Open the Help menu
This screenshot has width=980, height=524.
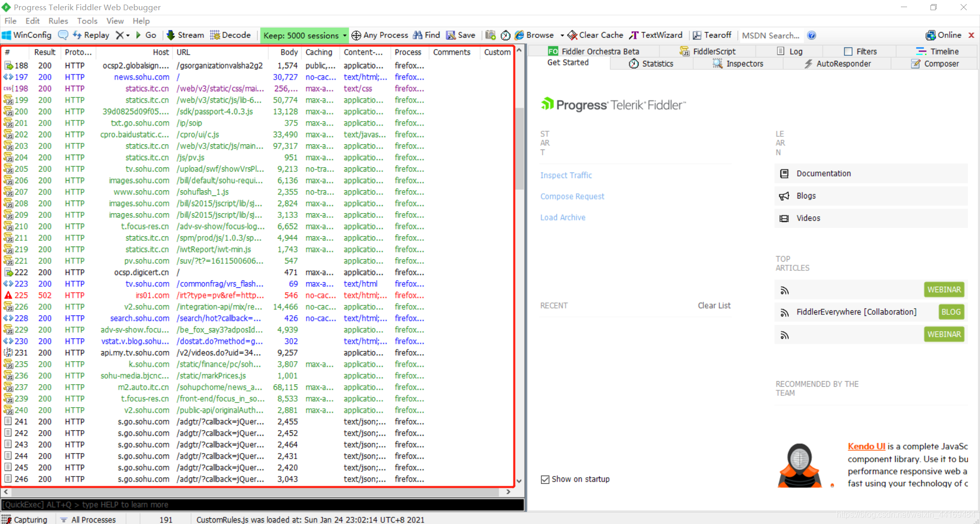coord(141,21)
